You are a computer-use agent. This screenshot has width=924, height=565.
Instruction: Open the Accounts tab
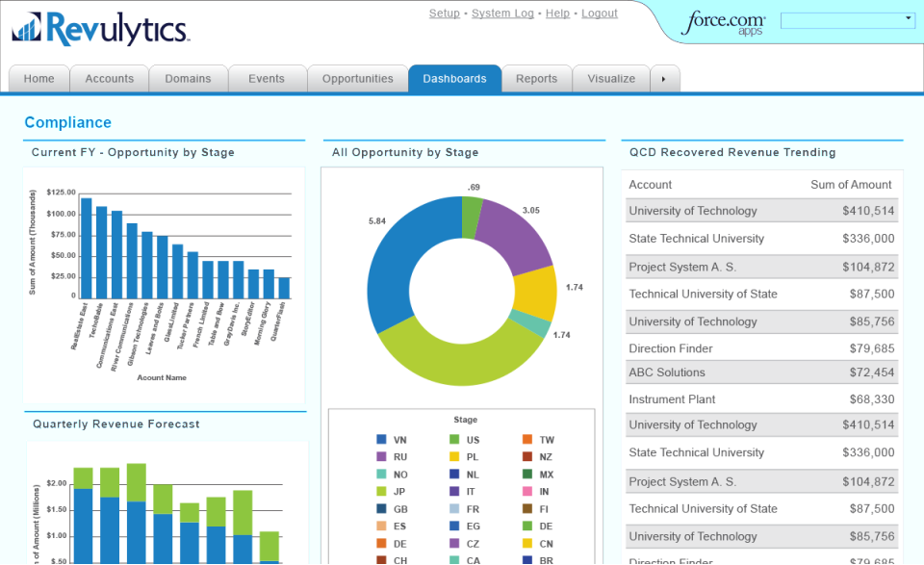[109, 79]
